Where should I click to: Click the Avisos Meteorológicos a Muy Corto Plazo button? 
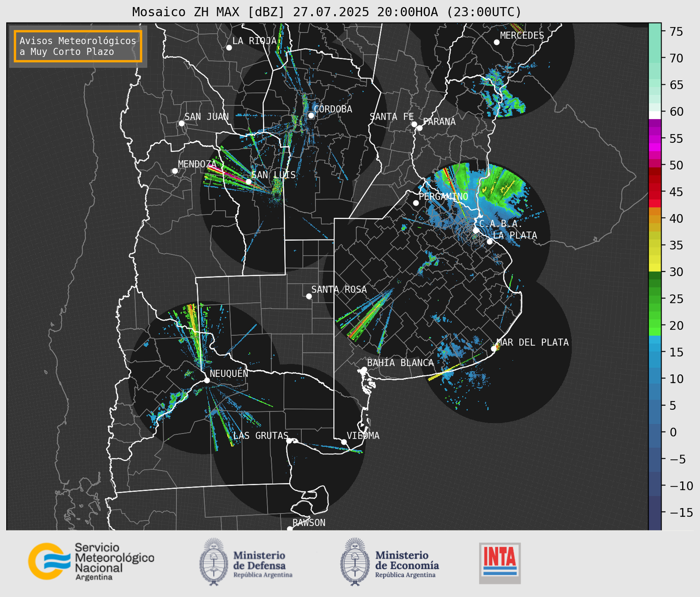pos(78,46)
